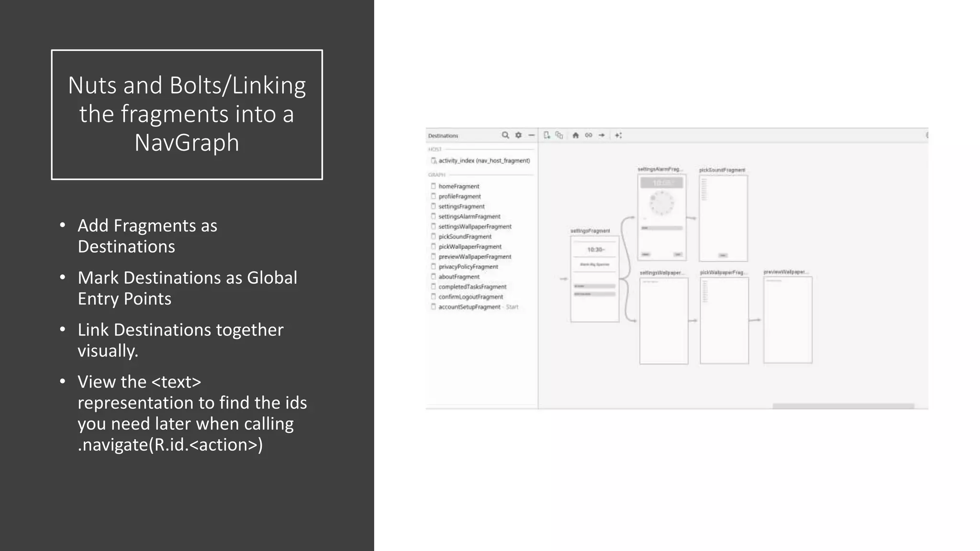Click the previewWallpaper fragment preview in graph
This screenshot has width=980, height=551.
788,320
